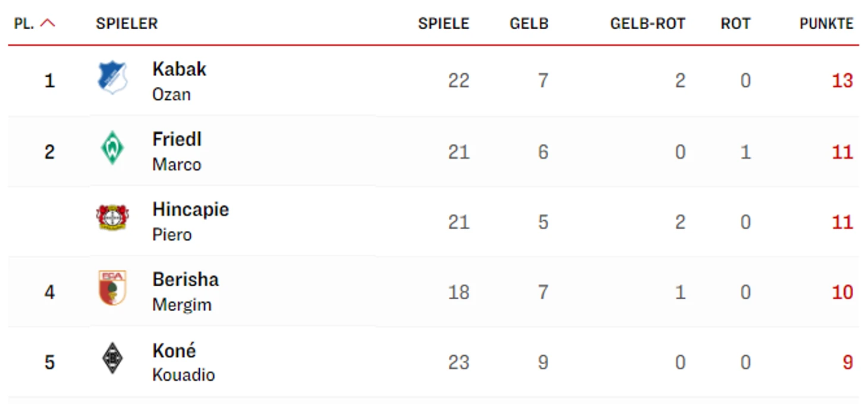Sort by GELB-ROT column header
The width and height of the screenshot is (868, 404).
(647, 24)
